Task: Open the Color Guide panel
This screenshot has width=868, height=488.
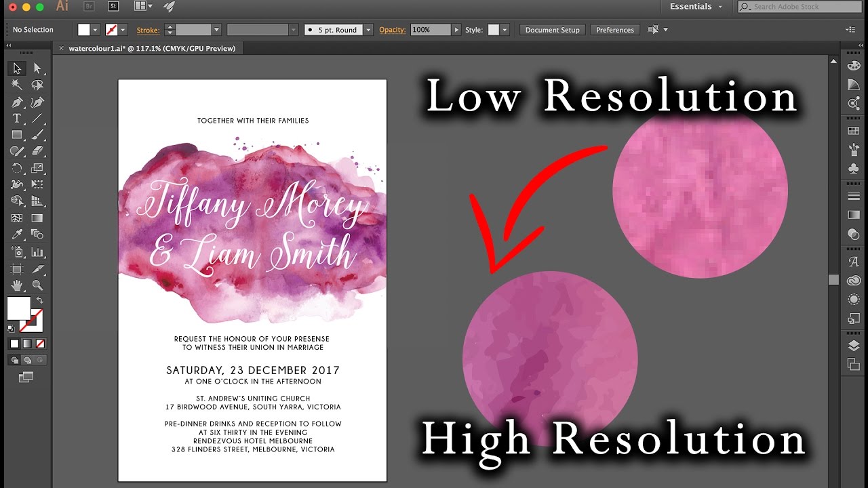Action: tap(854, 85)
